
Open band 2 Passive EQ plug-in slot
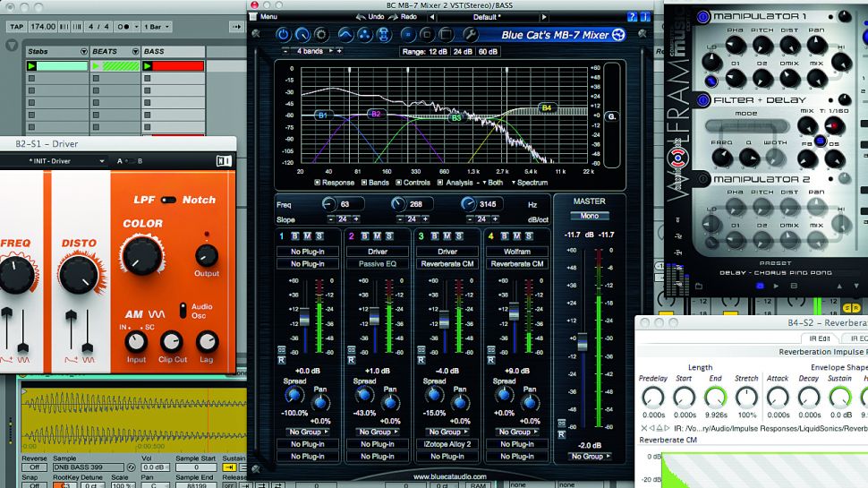[x=378, y=264]
